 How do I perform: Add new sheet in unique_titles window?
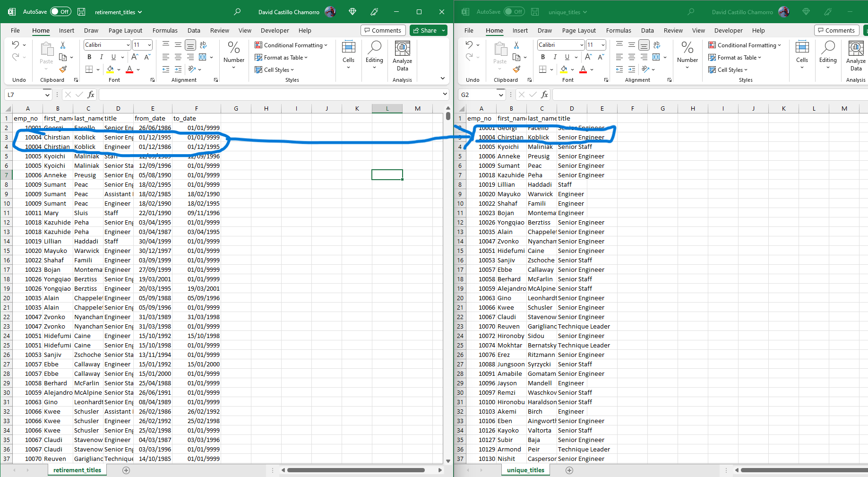click(x=569, y=470)
